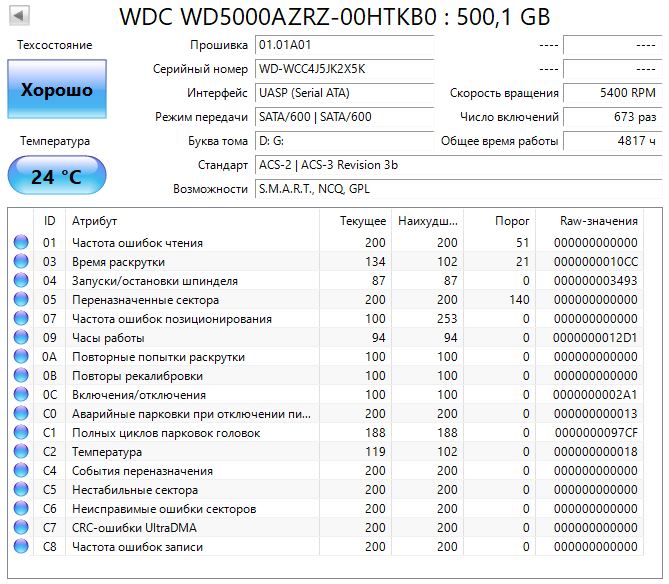This screenshot has width=669, height=584.
Task: Click the 24 °C temperature button
Action: click(57, 175)
